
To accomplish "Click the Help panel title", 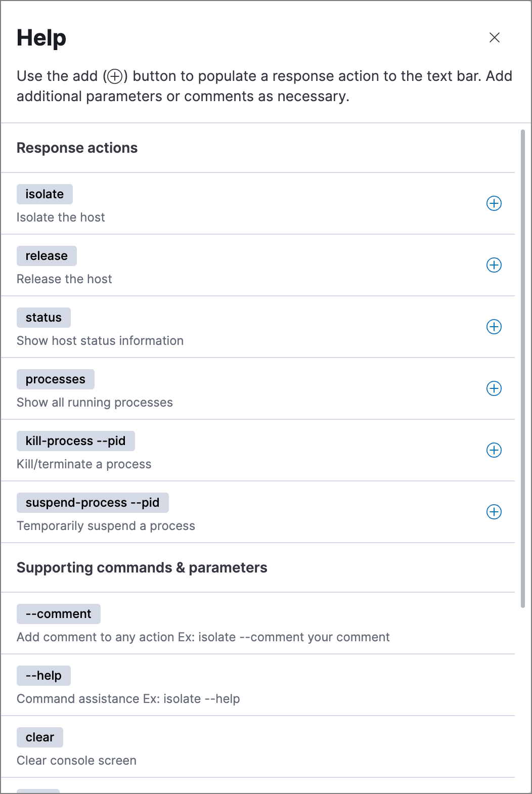I will [41, 38].
